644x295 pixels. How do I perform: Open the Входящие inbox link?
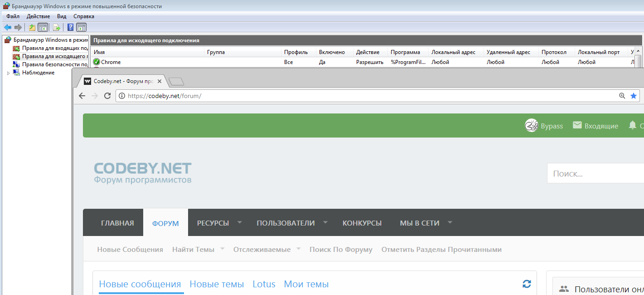pos(601,126)
